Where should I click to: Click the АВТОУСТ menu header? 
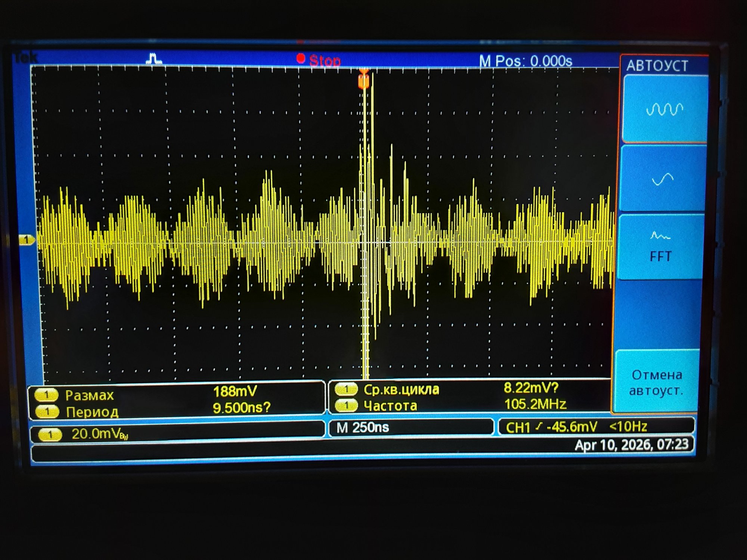pos(657,66)
